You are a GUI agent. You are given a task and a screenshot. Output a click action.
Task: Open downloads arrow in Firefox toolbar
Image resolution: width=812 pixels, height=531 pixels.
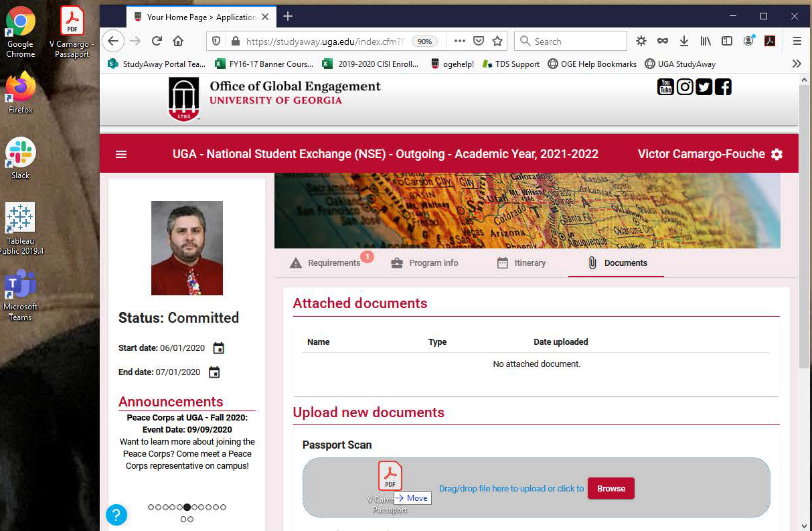(684, 41)
